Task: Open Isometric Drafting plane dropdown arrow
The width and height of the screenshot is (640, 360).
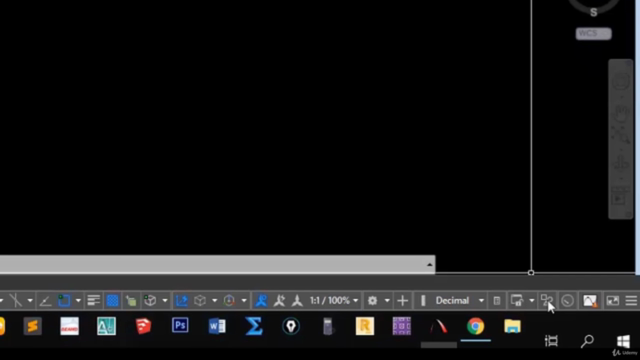Action: 30,301
